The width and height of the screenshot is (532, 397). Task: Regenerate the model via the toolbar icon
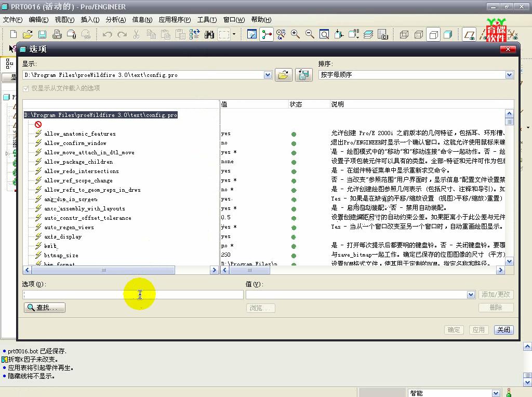point(195,34)
